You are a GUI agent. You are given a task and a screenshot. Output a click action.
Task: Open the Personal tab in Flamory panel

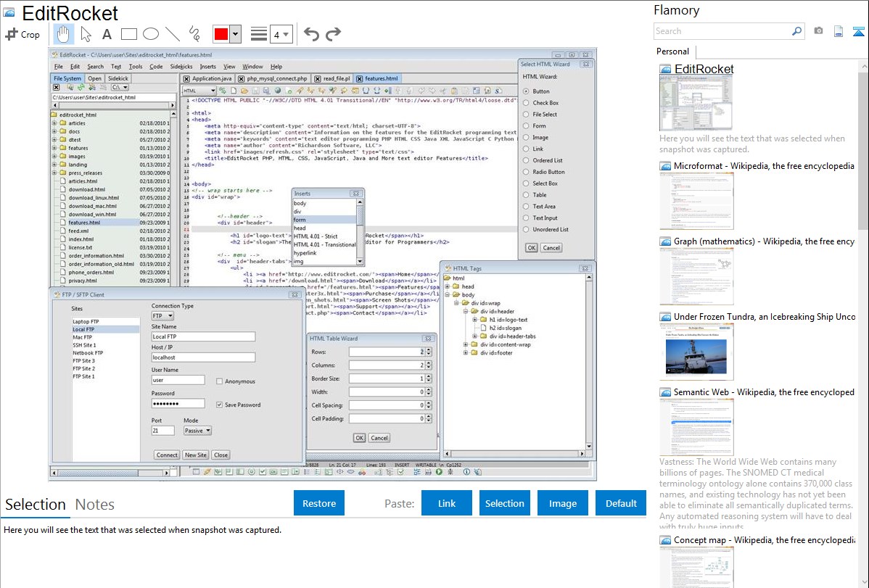coord(672,51)
